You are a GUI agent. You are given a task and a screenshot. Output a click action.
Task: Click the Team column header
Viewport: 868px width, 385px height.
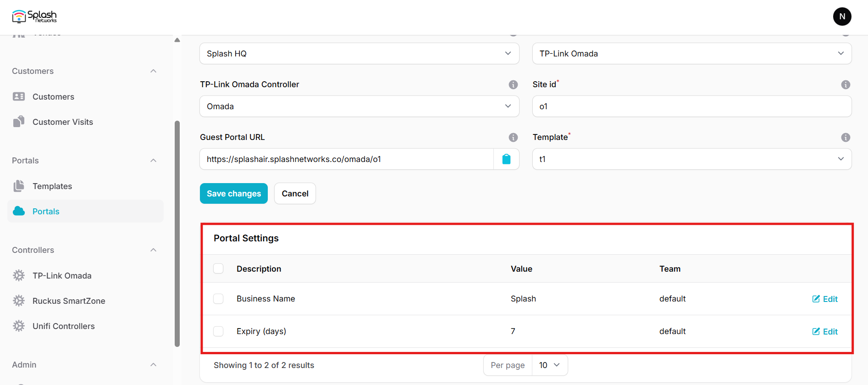tap(670, 269)
